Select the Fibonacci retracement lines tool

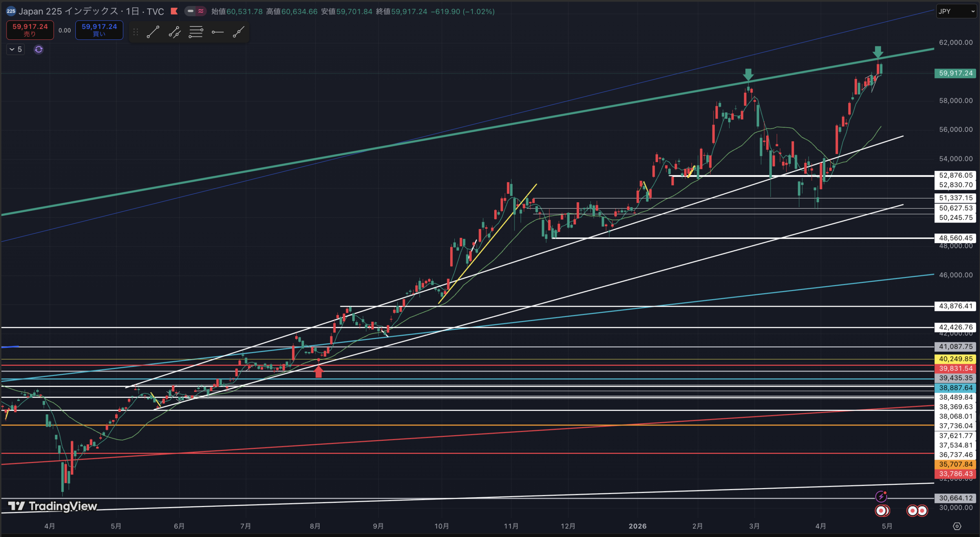pos(196,32)
